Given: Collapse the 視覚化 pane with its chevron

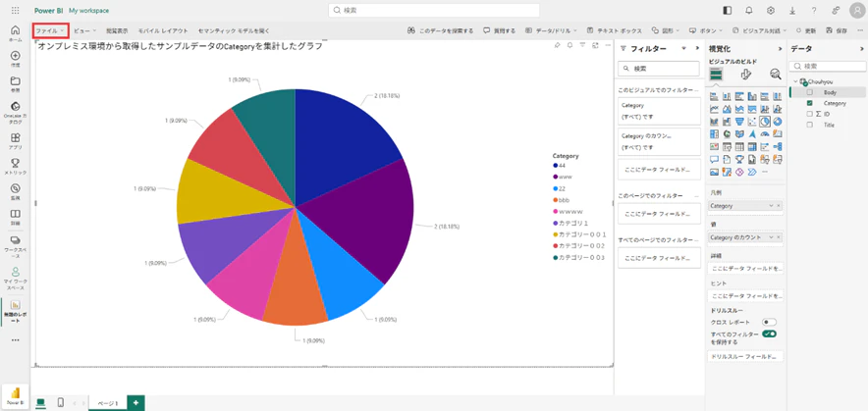Looking at the screenshot, I should click(780, 49).
